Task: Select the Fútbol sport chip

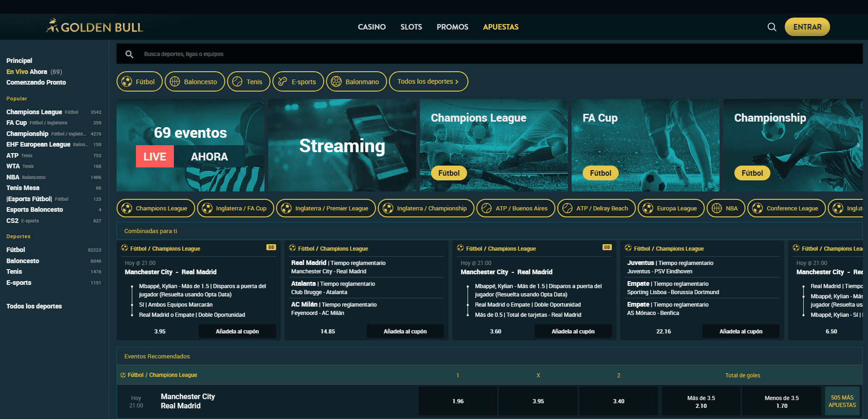Action: point(139,81)
